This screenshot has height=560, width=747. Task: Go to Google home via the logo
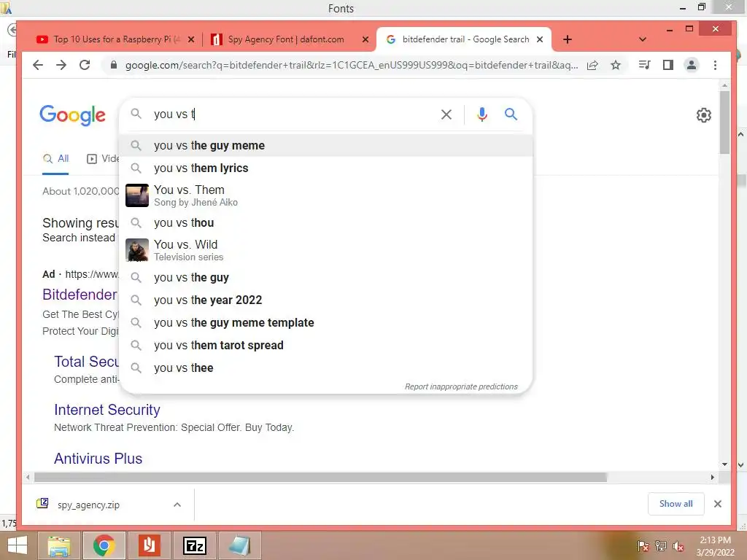point(72,115)
